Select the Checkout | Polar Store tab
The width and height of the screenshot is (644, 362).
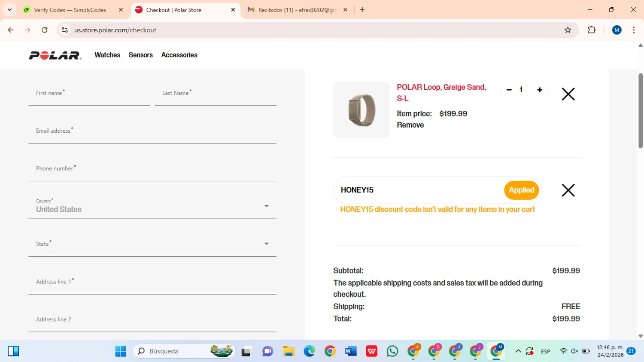[173, 10]
